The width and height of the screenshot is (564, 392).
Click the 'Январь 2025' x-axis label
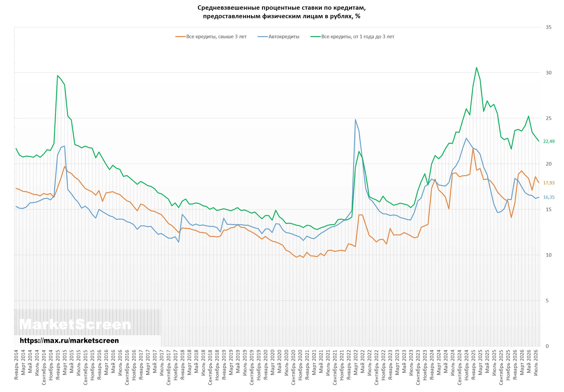(x=473, y=365)
